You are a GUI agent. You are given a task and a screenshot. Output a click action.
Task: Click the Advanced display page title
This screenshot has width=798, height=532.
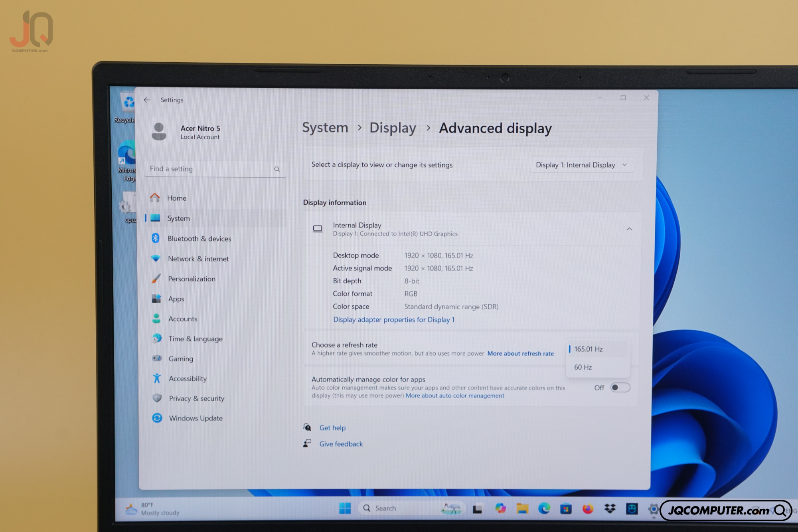pos(496,128)
